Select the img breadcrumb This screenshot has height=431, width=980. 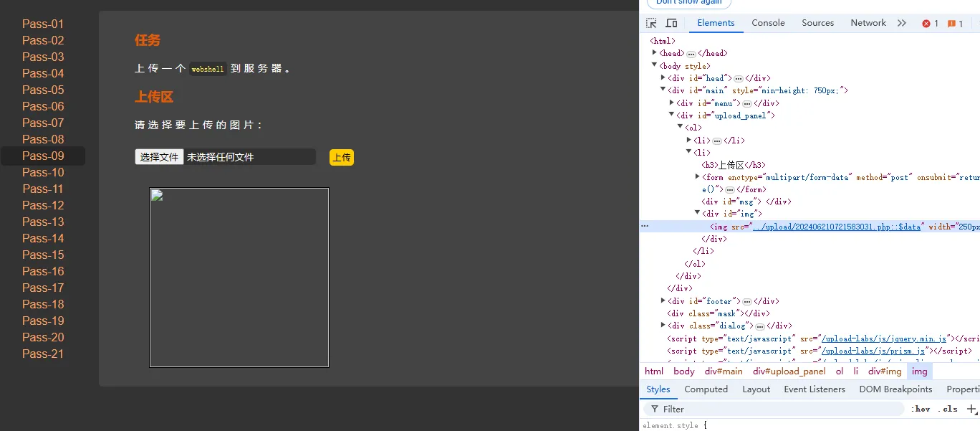coord(920,371)
